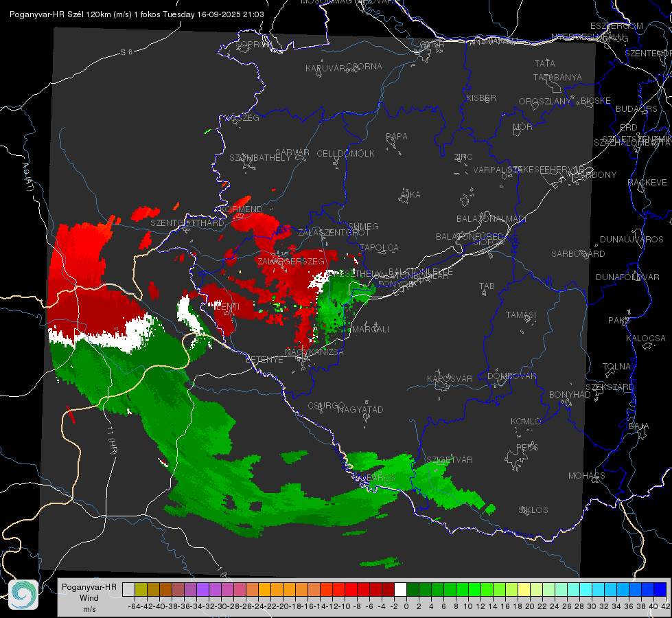
Task: Select the SIKLÓS label
Action: tap(533, 510)
